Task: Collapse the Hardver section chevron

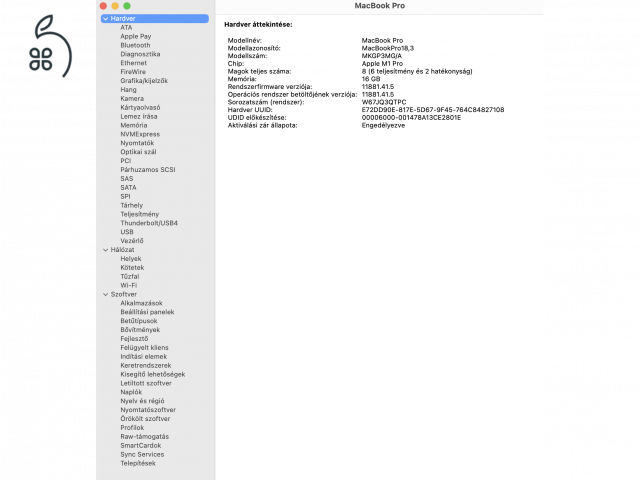Action: 106,19
